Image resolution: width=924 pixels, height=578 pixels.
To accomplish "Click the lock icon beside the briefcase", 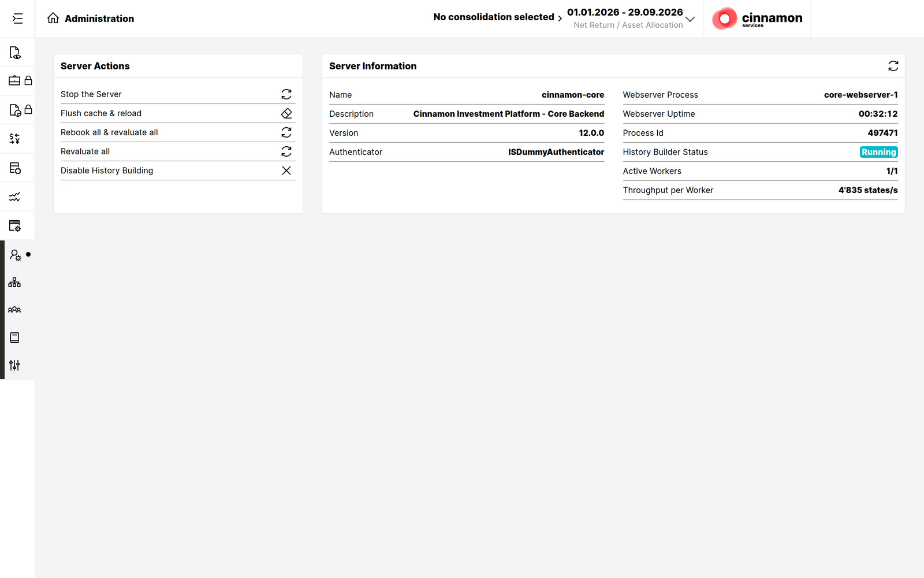I will click(28, 80).
